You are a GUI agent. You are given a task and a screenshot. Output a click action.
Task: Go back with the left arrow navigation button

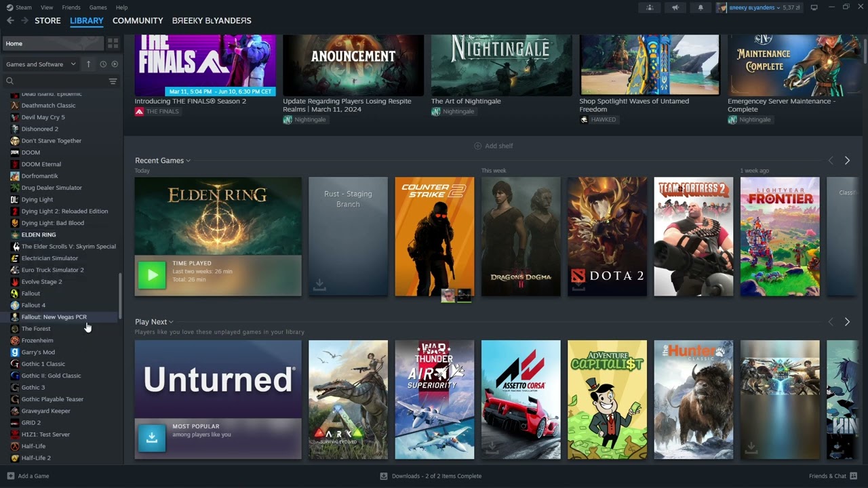tap(10, 20)
